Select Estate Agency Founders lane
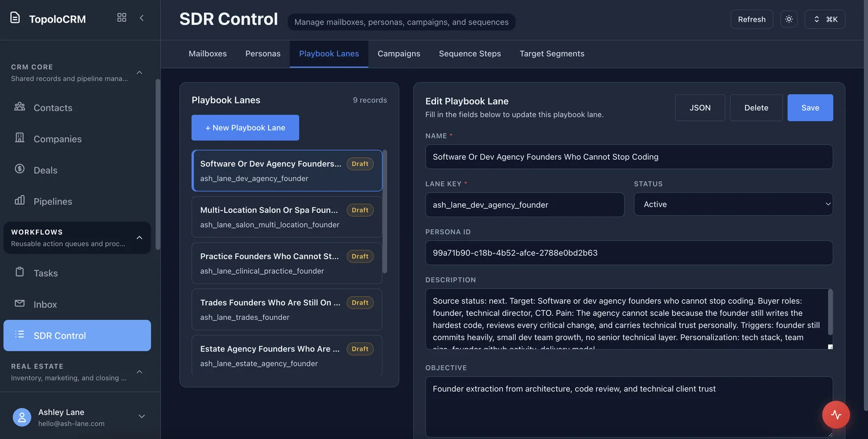868x439 pixels. [286, 356]
